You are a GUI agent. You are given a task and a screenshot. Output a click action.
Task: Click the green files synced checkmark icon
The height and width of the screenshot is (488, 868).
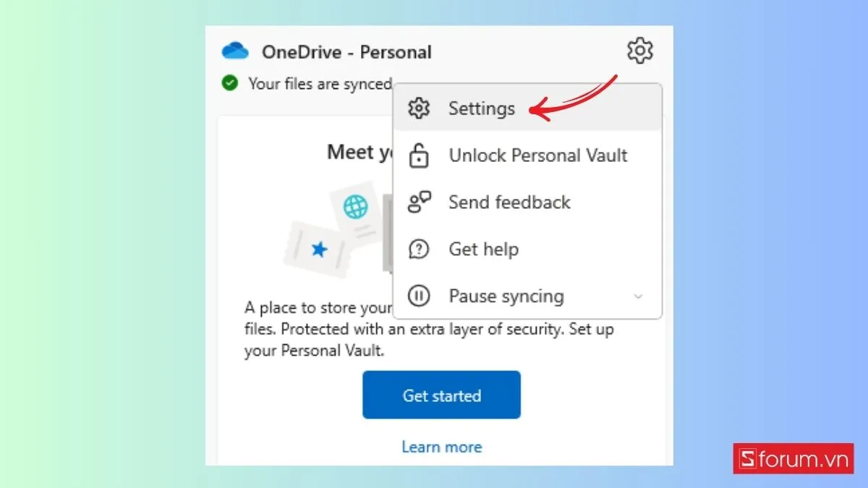click(x=229, y=83)
